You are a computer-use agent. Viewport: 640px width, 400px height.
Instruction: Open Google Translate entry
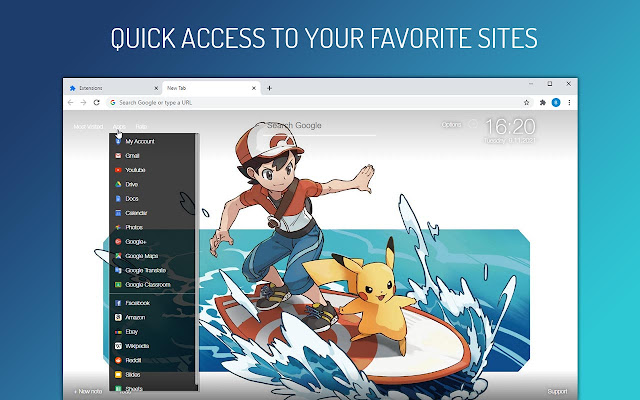click(x=140, y=270)
